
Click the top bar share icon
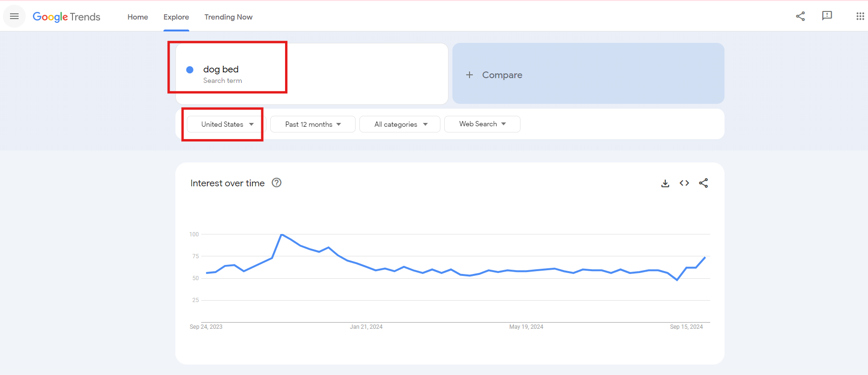(x=800, y=16)
